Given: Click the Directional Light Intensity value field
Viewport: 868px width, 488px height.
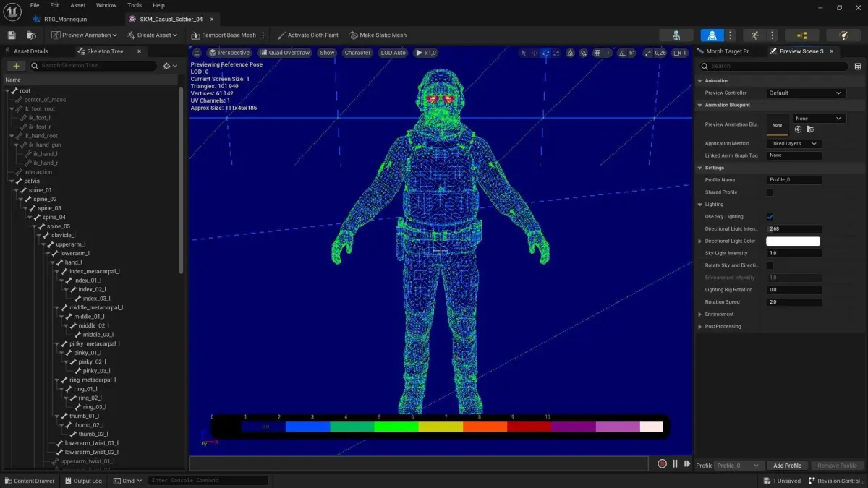Looking at the screenshot, I should (793, 229).
